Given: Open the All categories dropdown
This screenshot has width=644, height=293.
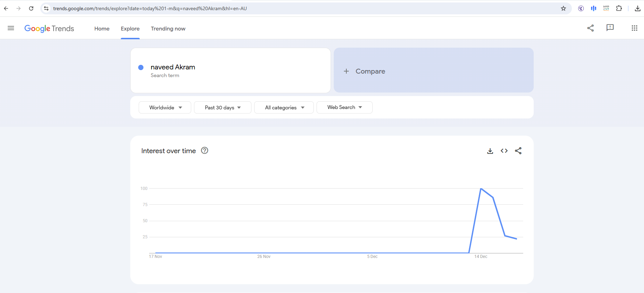Looking at the screenshot, I should (284, 108).
